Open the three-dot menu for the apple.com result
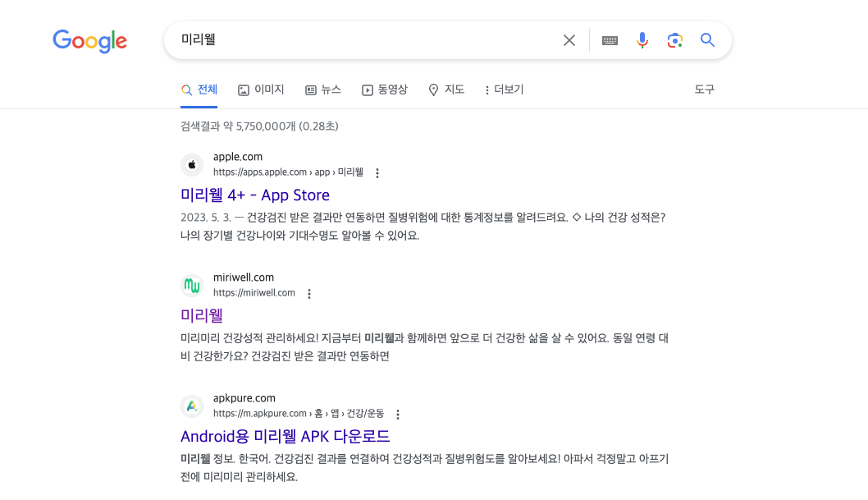Screen dimensions: 868x500 (x=377, y=172)
